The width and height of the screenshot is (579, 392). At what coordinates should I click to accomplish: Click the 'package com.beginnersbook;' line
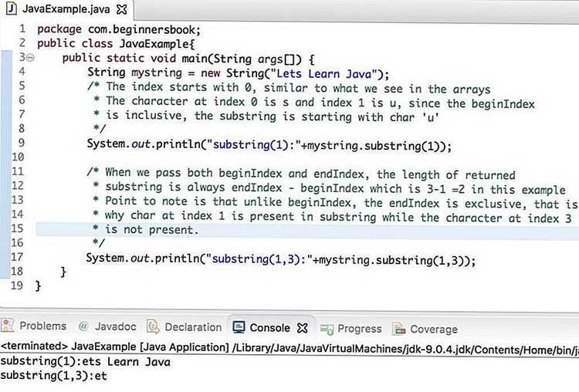pyautogui.click(x=119, y=29)
